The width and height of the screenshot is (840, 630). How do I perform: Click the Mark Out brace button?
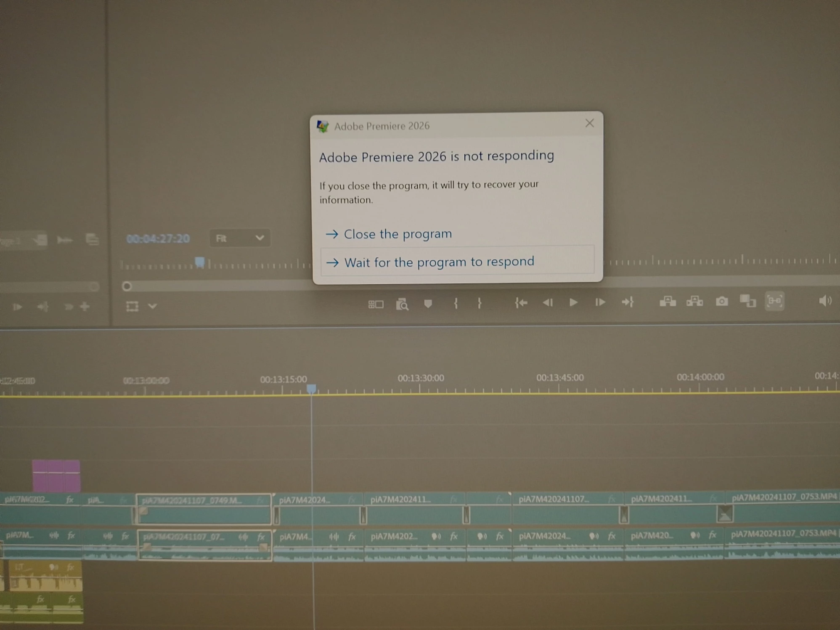tap(479, 303)
